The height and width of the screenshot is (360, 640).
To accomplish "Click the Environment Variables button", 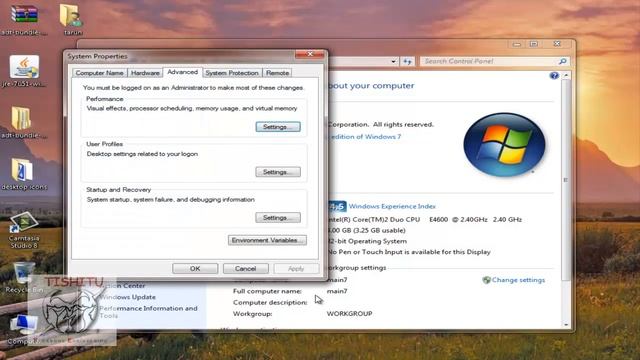I will coord(267,240).
